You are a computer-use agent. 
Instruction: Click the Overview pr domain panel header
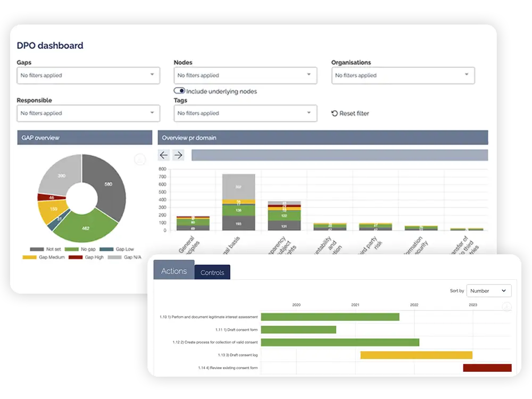[x=323, y=138]
